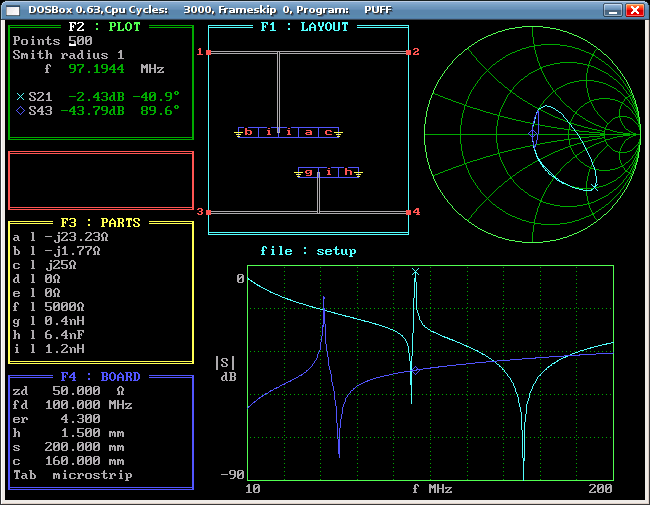Viewport: 650px width, 505px height.
Task: Toggle the Tab microstrip board setting
Action: (x=73, y=475)
